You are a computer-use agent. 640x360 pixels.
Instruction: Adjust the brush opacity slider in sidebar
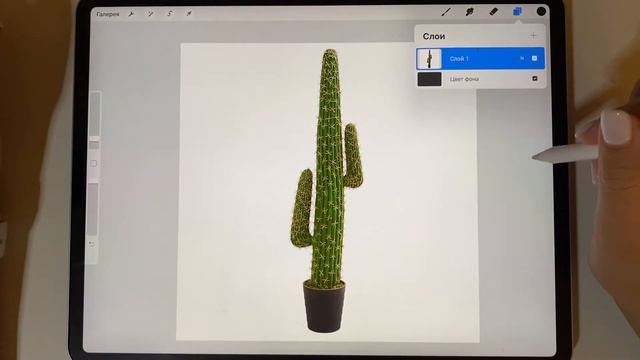93,209
